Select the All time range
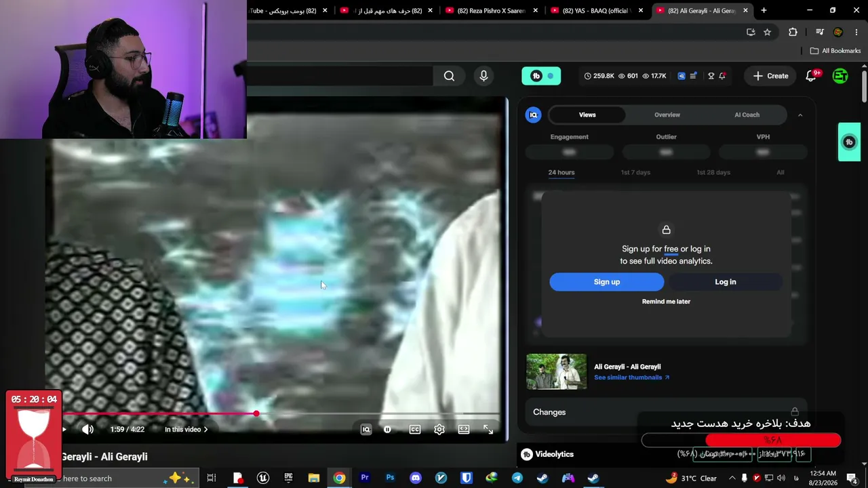Viewport: 868px width, 488px height. 781,172
